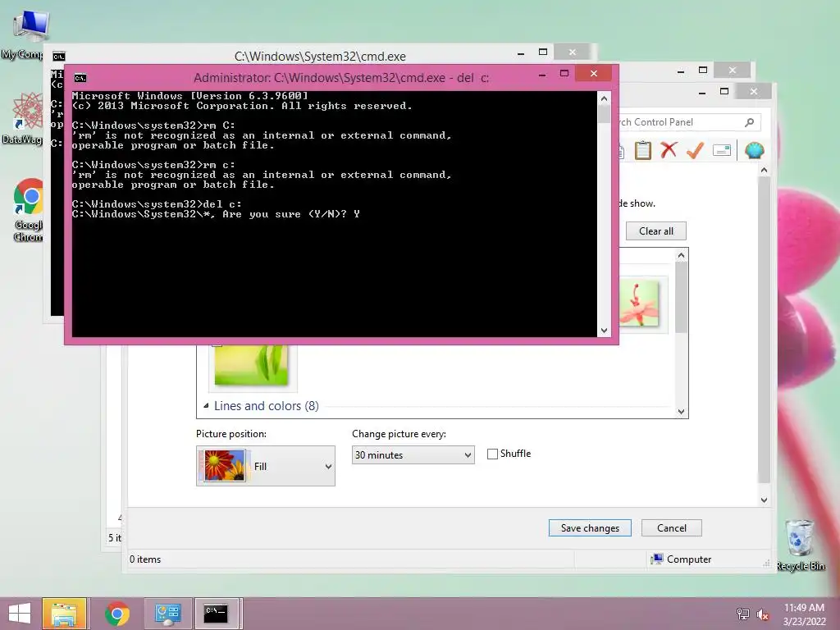Screen dimensions: 840x630
Task: Open Chrome from the taskbar
Action: point(116,614)
